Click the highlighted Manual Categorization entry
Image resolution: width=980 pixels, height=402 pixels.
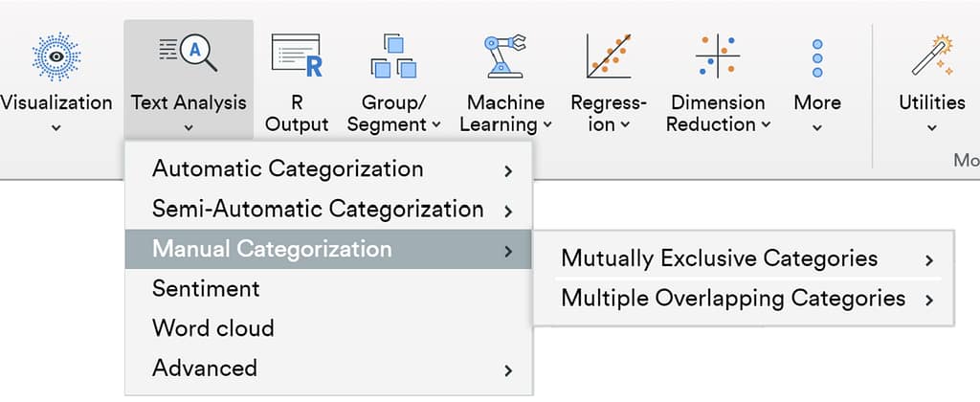(x=272, y=250)
